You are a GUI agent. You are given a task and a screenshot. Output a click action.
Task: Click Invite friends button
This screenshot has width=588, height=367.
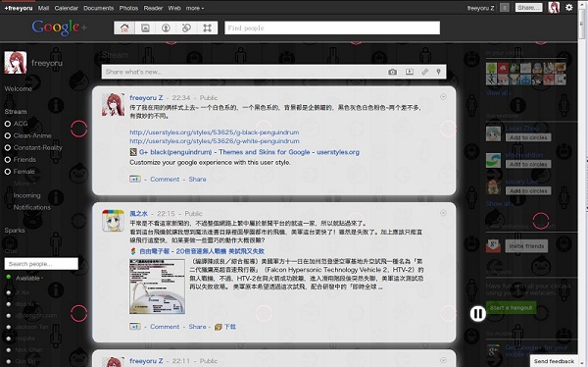pos(526,246)
